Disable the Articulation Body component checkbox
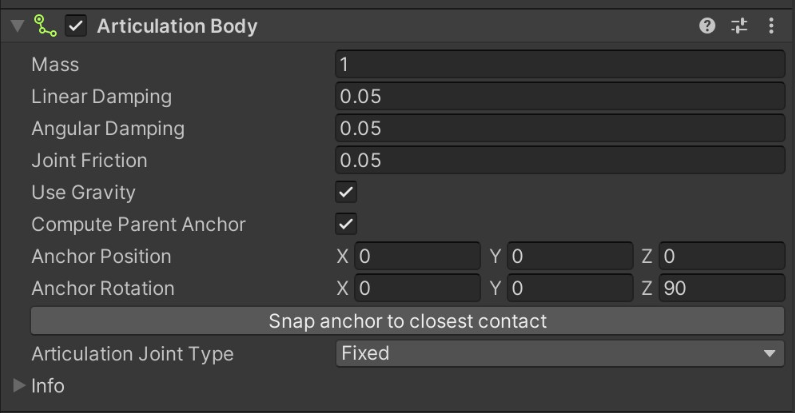Viewport: 795px width, 413px height. (x=76, y=26)
